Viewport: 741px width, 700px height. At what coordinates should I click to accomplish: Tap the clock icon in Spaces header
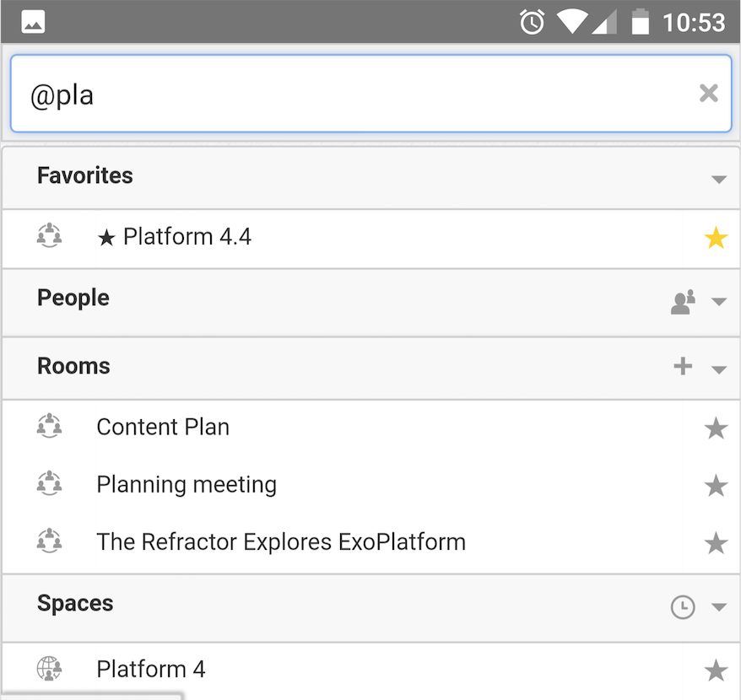click(683, 607)
